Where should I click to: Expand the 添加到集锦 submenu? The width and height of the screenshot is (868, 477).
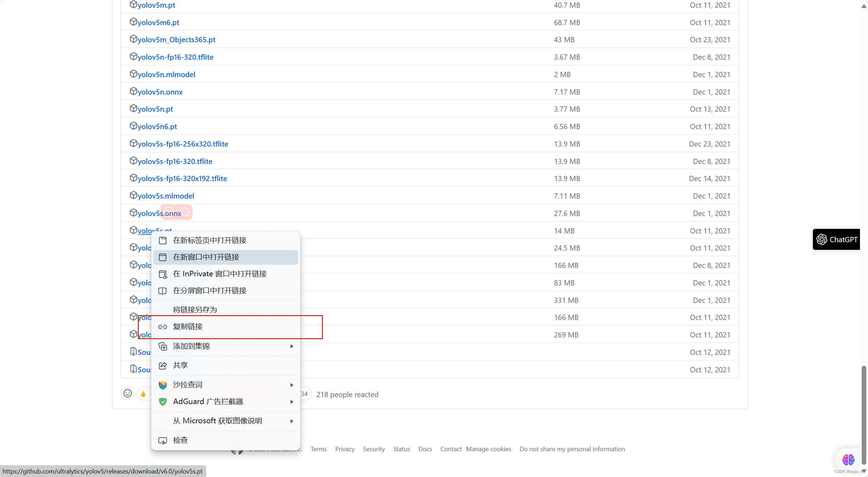click(x=292, y=346)
